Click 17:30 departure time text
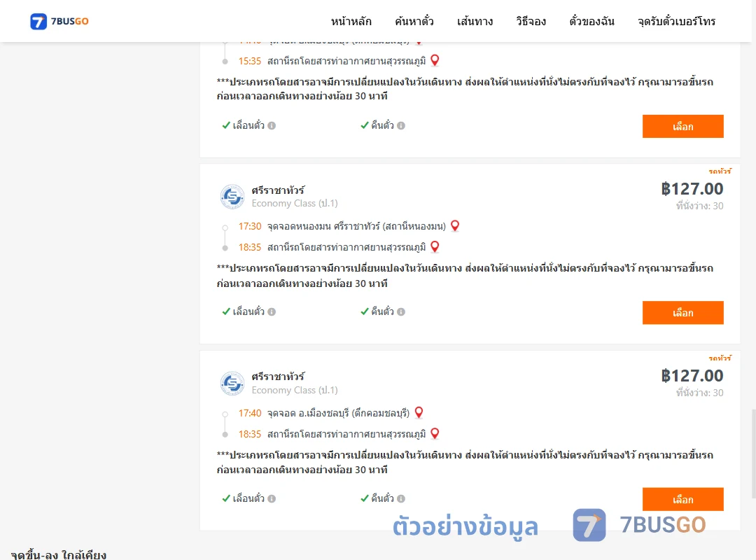 click(250, 226)
